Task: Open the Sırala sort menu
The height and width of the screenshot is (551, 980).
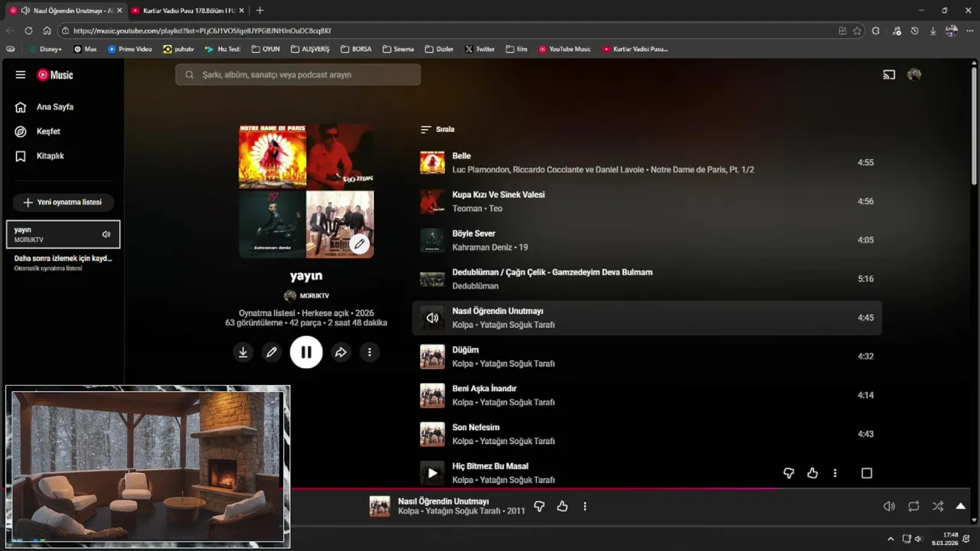Action: pos(438,129)
